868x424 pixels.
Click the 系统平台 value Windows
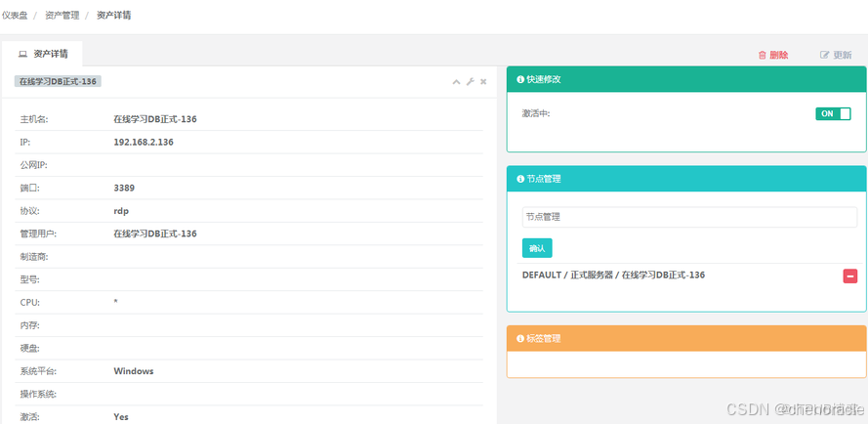point(134,371)
